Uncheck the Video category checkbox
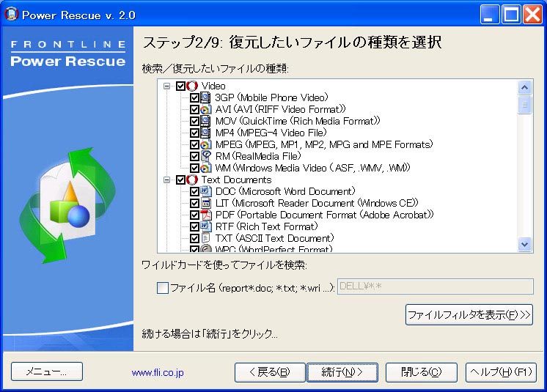 (x=180, y=86)
